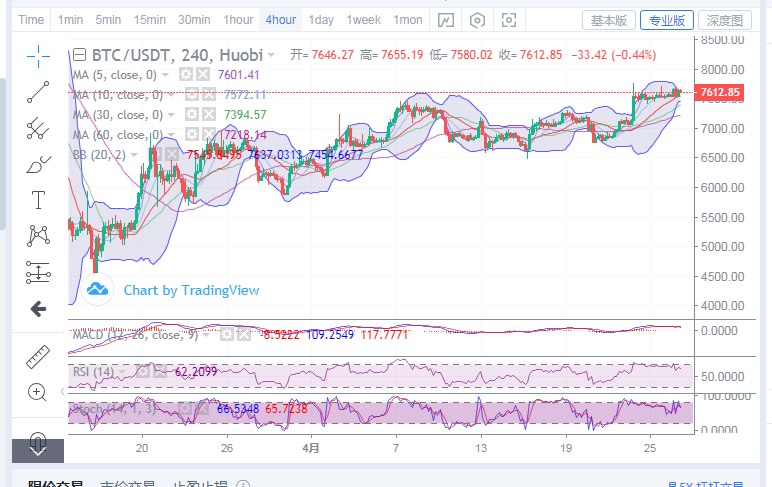Open settings gear for MA (10, close, 0)
The width and height of the screenshot is (772, 487).
192,95
